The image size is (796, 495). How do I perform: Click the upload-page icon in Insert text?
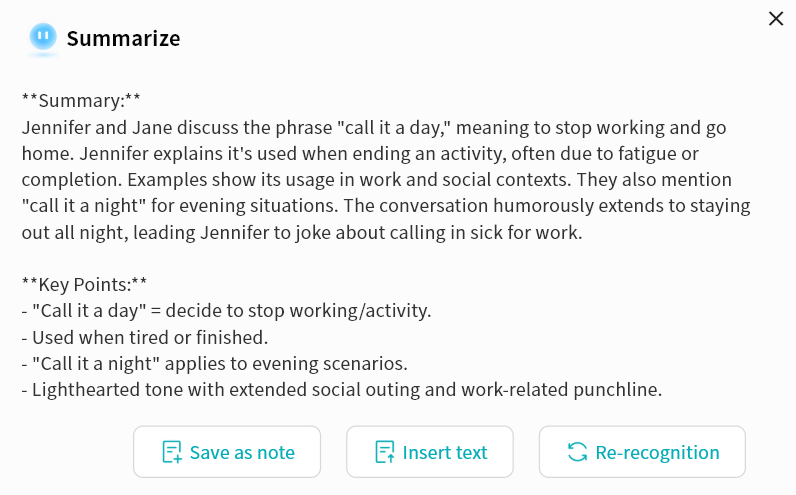[385, 452]
